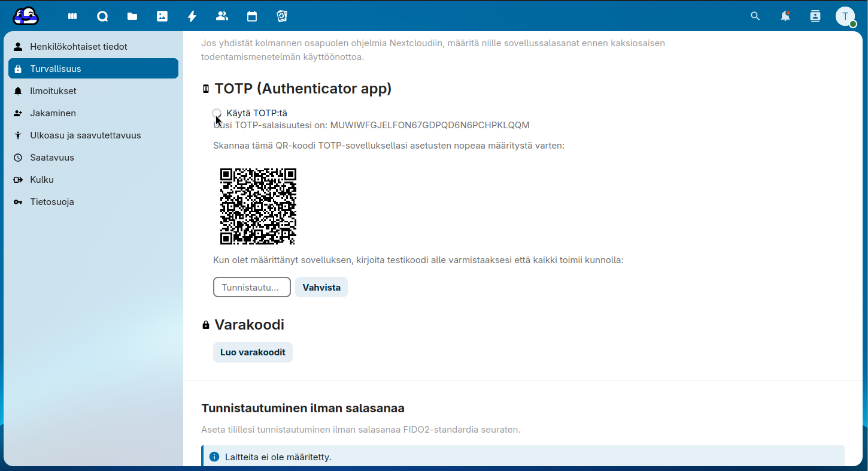Click the Skannaa tämä QR-koodi instruction text
The width and height of the screenshot is (868, 471).
pyautogui.click(x=389, y=146)
